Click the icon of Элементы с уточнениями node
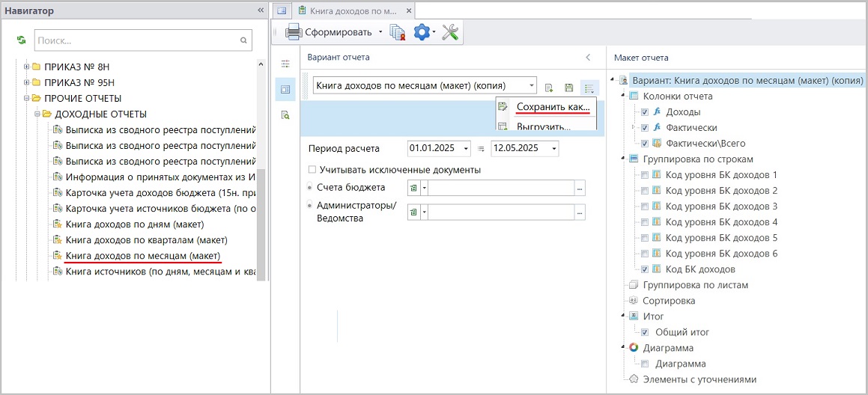Viewport: 868px width, 395px height. [634, 379]
